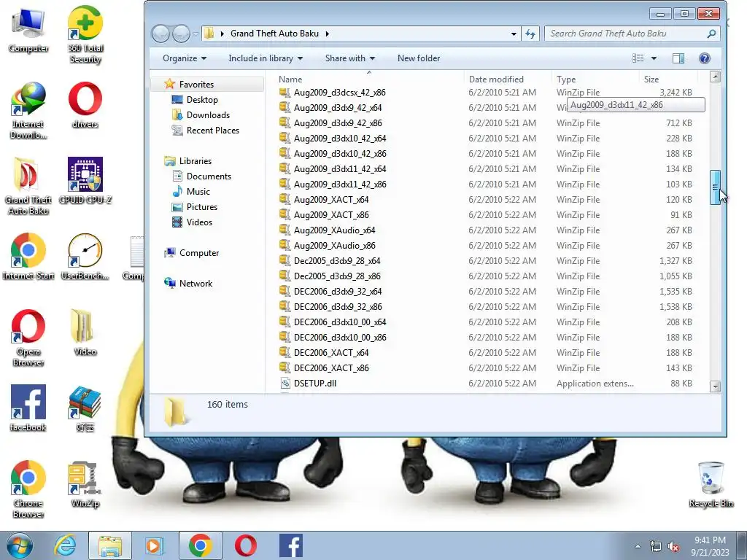Open the WinRAR books icon on desktop

(x=85, y=408)
